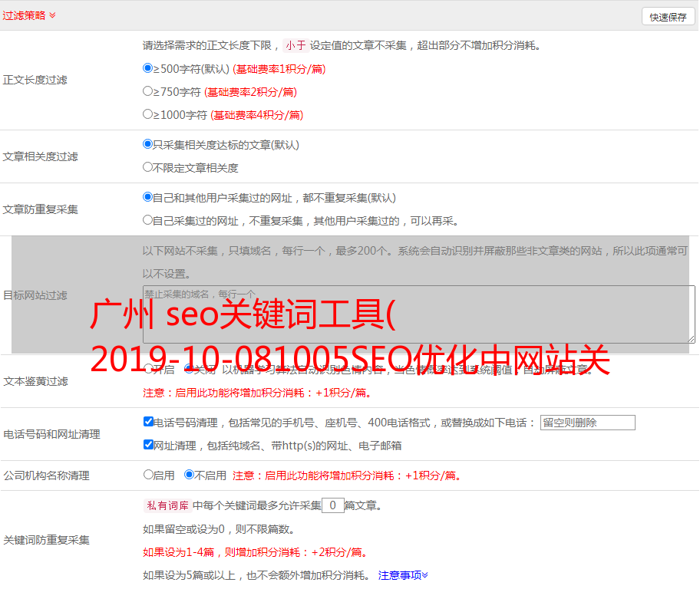
Task: Click the 公司机构名称清理 label
Action: pos(46,475)
